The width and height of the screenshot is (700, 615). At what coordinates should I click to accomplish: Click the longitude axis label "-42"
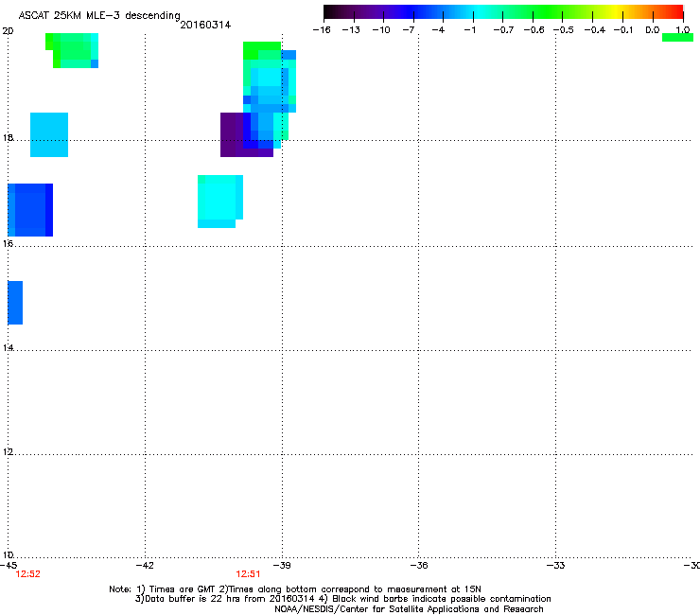(145, 566)
